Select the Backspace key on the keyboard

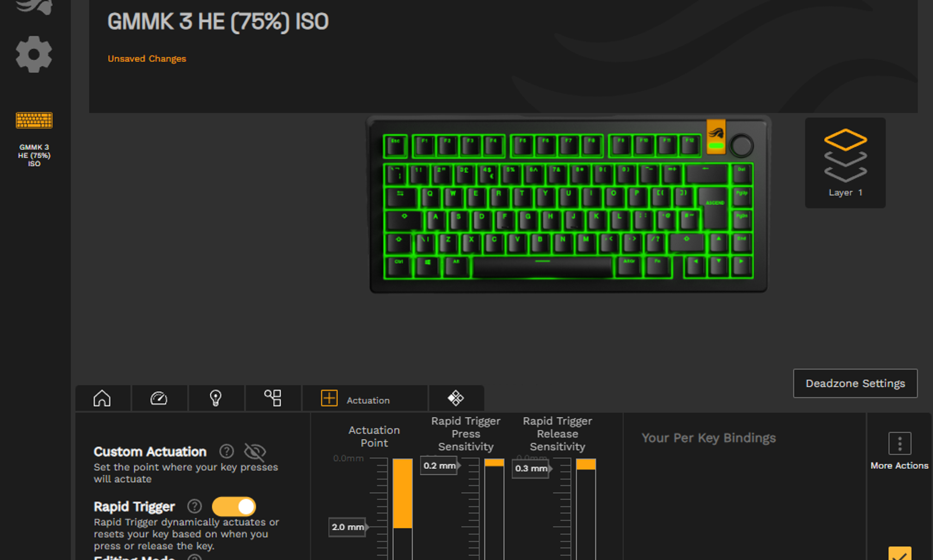[706, 174]
